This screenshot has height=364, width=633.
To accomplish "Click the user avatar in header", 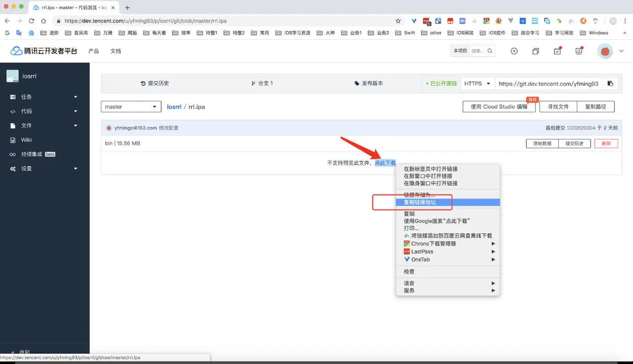I will (x=605, y=51).
